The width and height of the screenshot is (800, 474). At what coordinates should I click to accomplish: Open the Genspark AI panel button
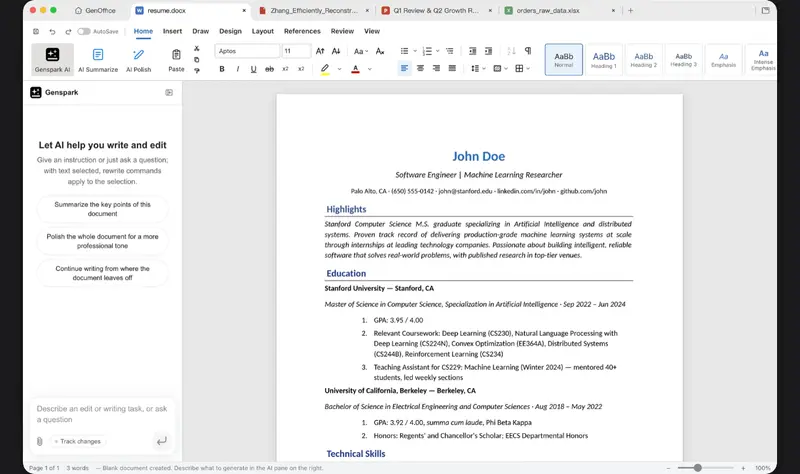pyautogui.click(x=53, y=59)
